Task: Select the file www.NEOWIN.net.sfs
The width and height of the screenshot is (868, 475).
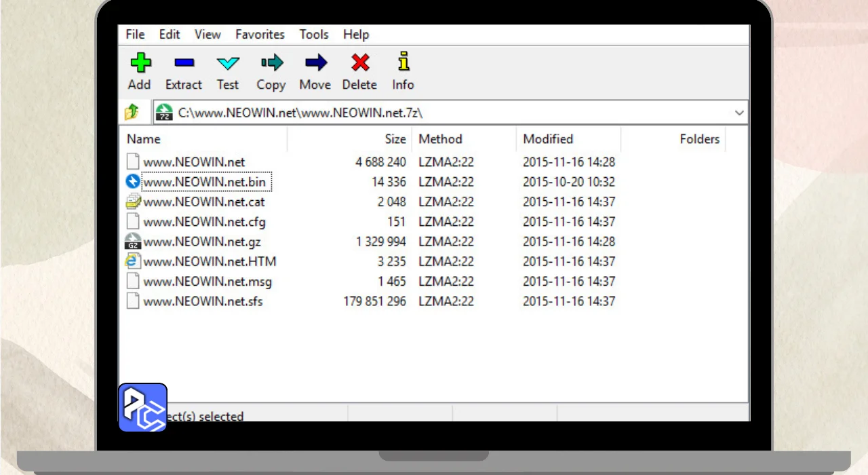Action: click(203, 301)
